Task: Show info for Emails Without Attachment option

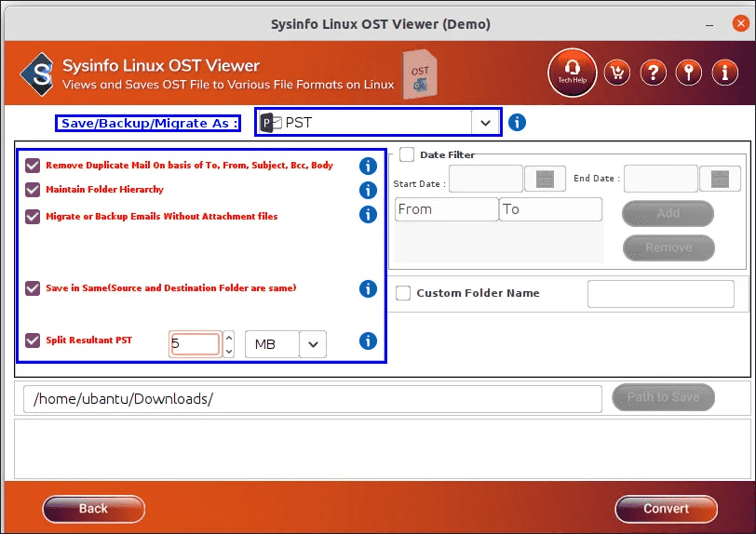Action: click(x=368, y=214)
